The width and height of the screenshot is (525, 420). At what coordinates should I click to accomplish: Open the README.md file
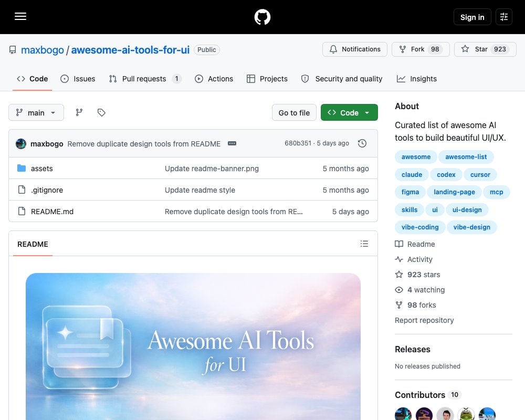pyautogui.click(x=52, y=212)
